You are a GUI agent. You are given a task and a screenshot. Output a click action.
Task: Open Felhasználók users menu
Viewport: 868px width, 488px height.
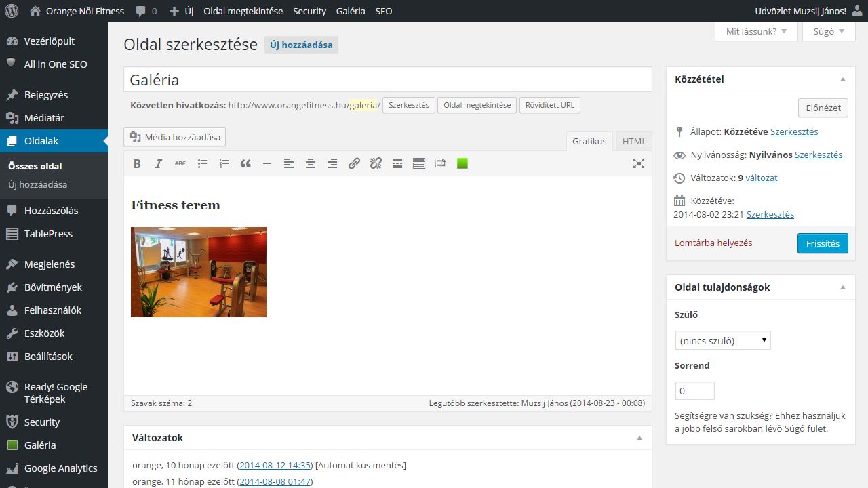[x=54, y=310]
